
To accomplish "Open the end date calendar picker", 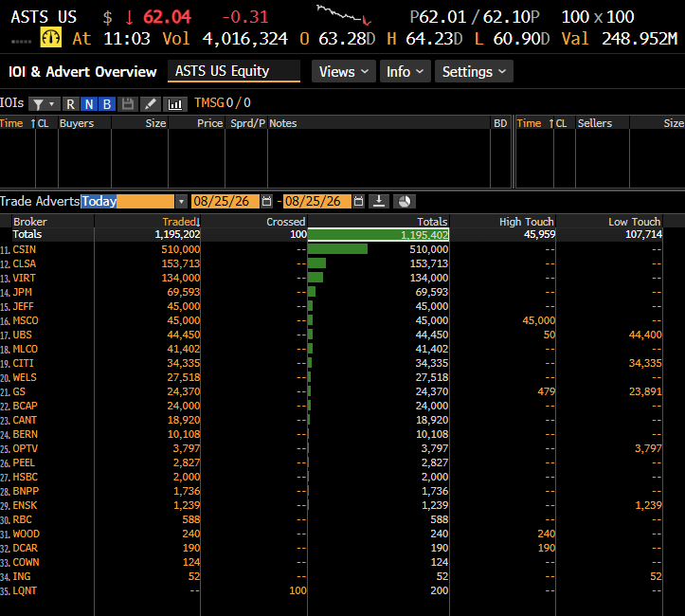I will pyautogui.click(x=358, y=201).
